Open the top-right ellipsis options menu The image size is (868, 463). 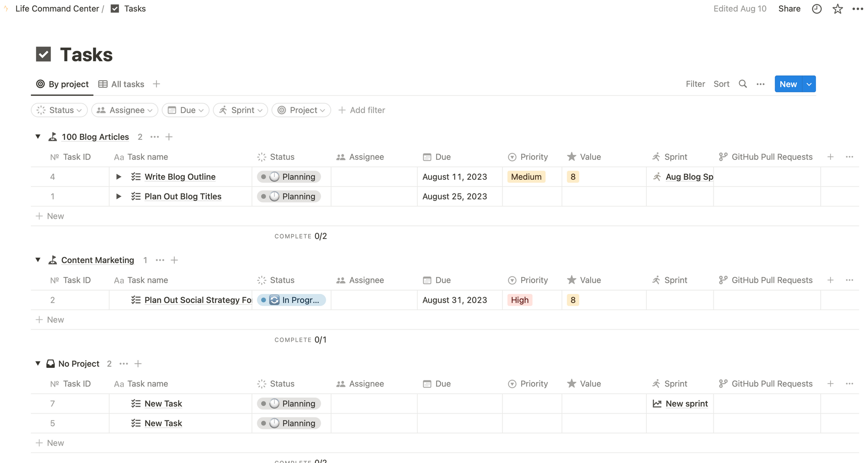pos(858,9)
